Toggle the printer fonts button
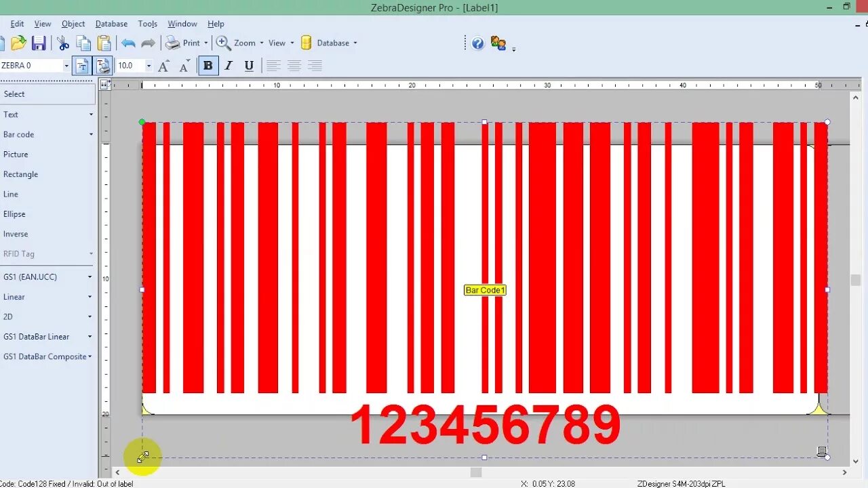Screen dimensions: 868x488 tap(103, 66)
